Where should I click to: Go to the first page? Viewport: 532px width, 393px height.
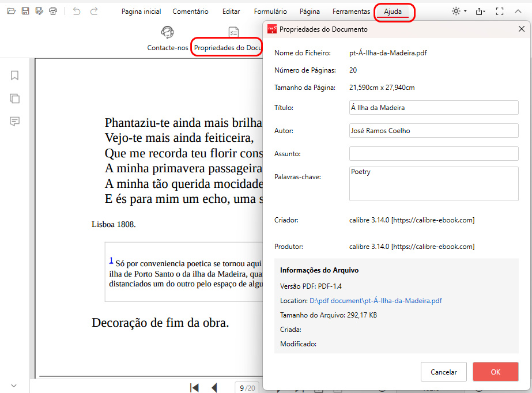(194, 388)
